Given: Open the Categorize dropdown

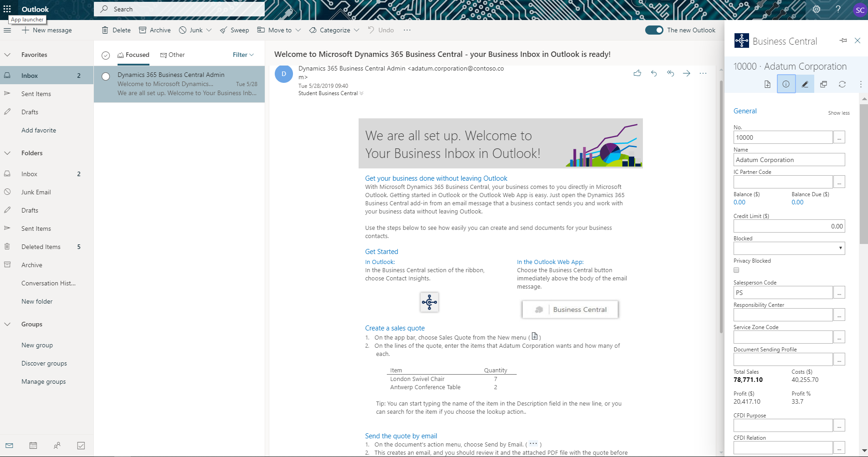Looking at the screenshot, I should pos(334,30).
